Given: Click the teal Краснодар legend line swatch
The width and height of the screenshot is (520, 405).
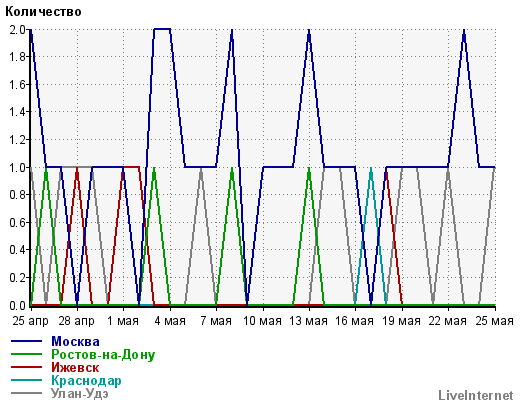Looking at the screenshot, I should (27, 380).
